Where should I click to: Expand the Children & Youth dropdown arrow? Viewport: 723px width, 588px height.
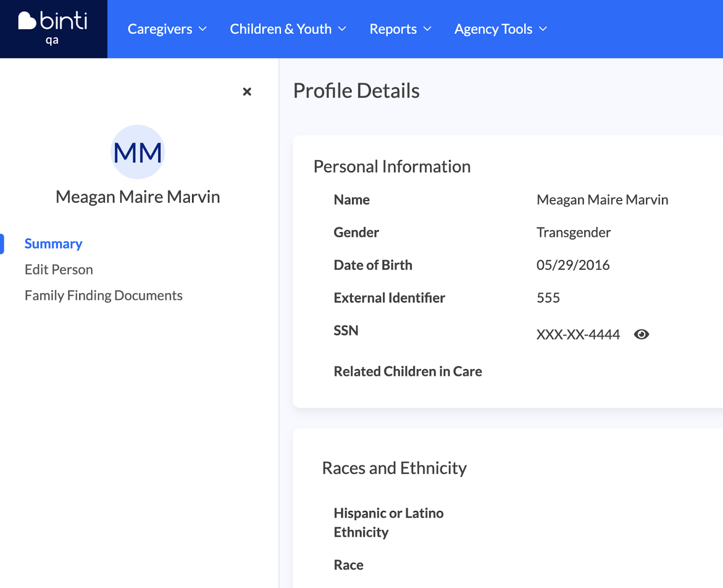click(343, 29)
